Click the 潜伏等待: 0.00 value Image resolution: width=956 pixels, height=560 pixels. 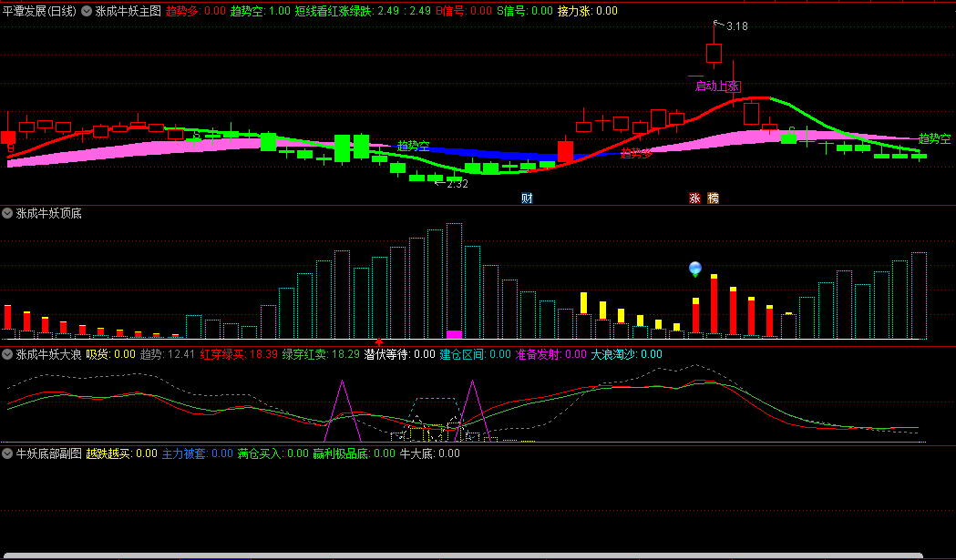pyautogui.click(x=399, y=354)
